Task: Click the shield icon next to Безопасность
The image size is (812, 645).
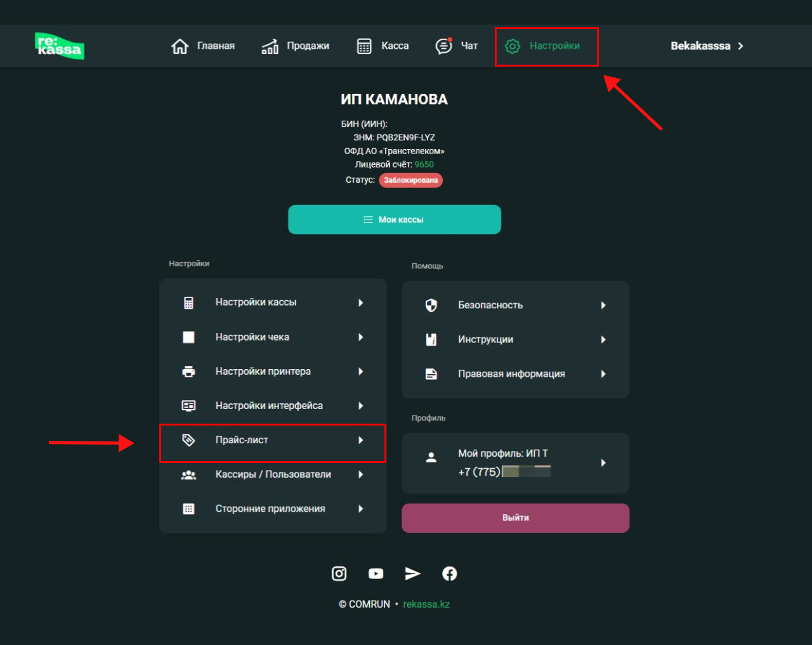Action: point(431,306)
